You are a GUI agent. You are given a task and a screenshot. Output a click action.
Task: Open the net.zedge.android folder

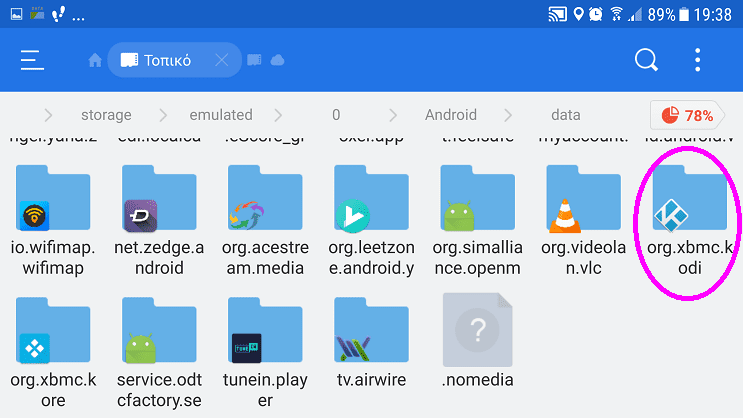[159, 213]
